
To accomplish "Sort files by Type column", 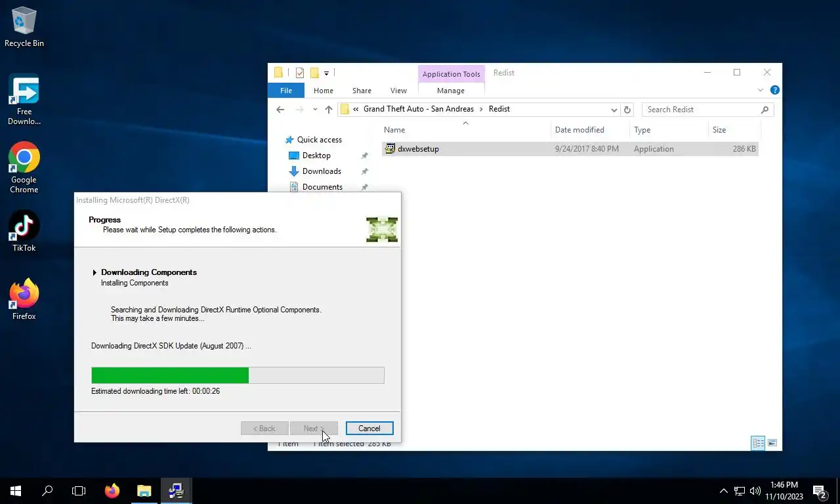I will click(642, 130).
